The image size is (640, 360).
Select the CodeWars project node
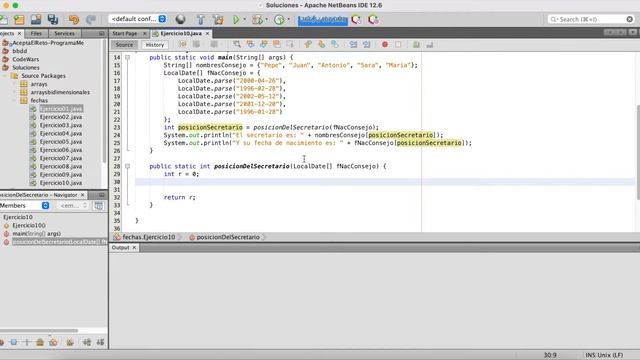pyautogui.click(x=25, y=59)
